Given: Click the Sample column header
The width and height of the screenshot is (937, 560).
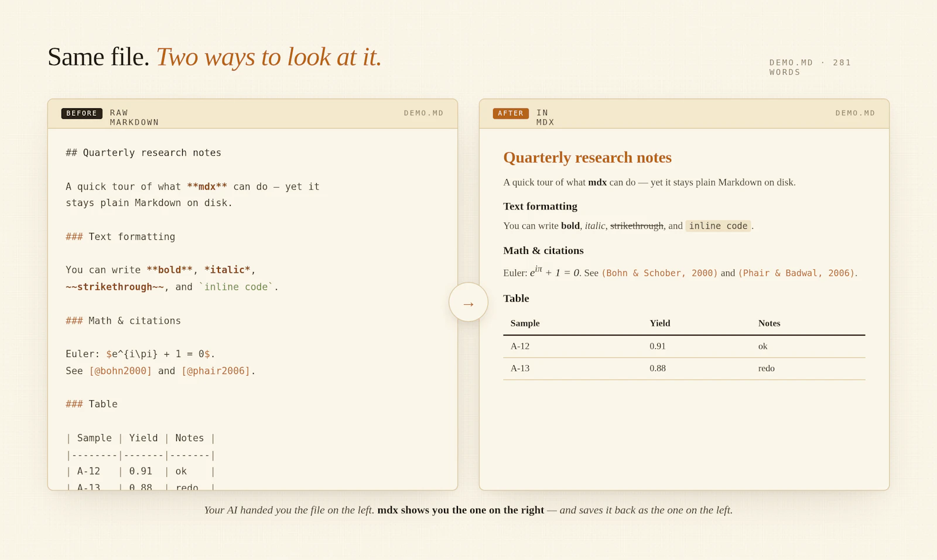Looking at the screenshot, I should [525, 323].
